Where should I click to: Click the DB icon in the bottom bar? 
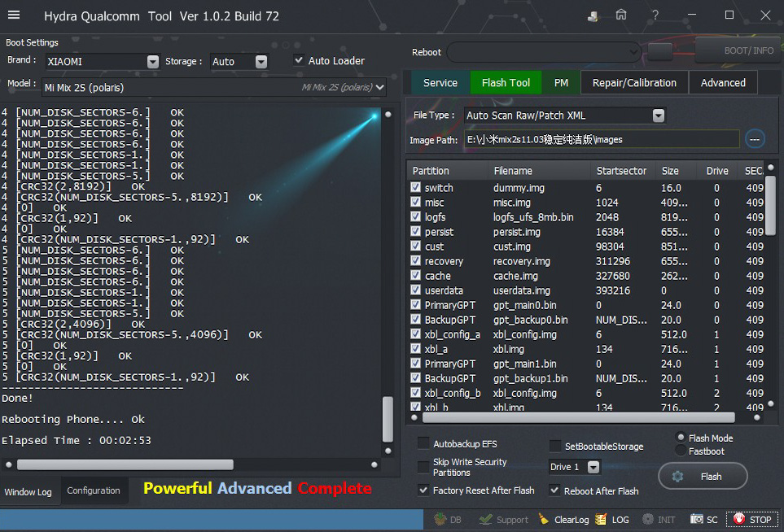pos(448,520)
